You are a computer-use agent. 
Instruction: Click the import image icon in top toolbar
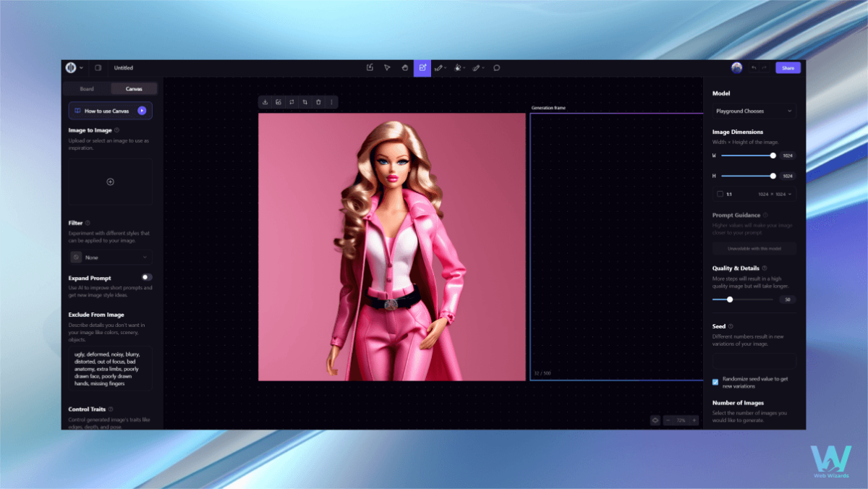coord(370,68)
